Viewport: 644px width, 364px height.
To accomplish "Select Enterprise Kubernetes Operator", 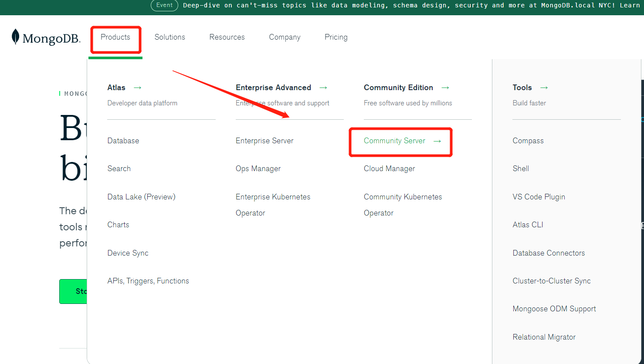I will pos(273,205).
